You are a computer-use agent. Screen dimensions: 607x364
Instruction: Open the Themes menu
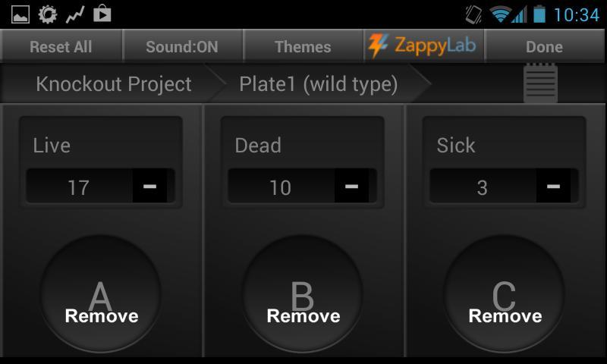[x=303, y=46]
